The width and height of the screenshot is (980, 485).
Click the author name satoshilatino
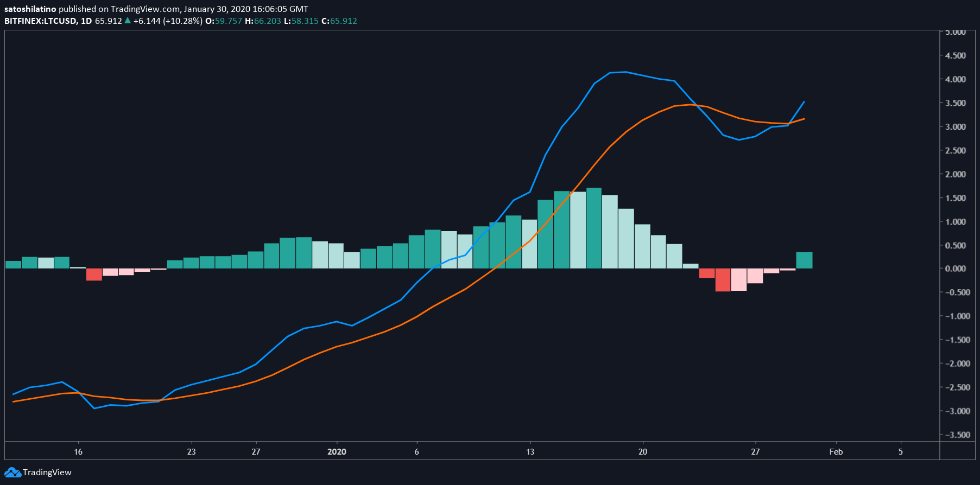pos(30,9)
